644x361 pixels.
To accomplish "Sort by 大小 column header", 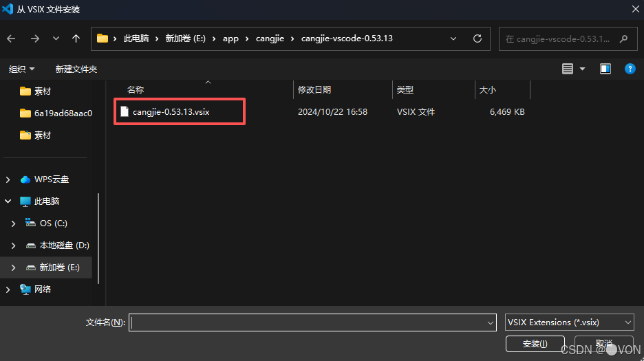I will tap(488, 90).
